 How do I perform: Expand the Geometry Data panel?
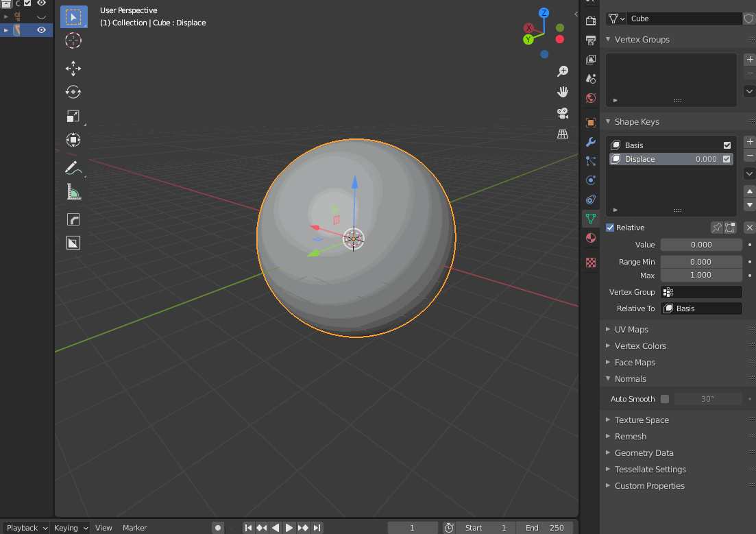tap(608, 452)
